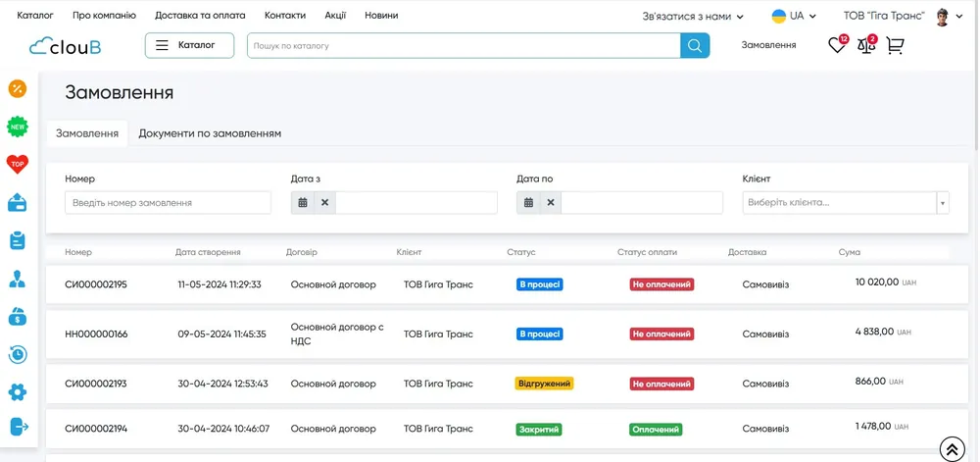Open the compare scales icon with badge 2
Screen dimensions: 980x462
866,44
